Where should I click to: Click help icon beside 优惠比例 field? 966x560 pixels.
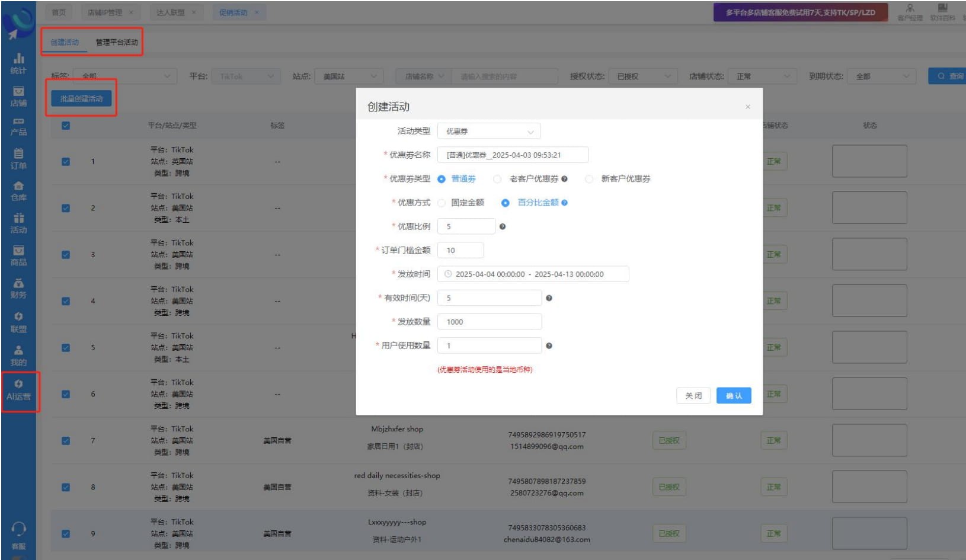503,226
